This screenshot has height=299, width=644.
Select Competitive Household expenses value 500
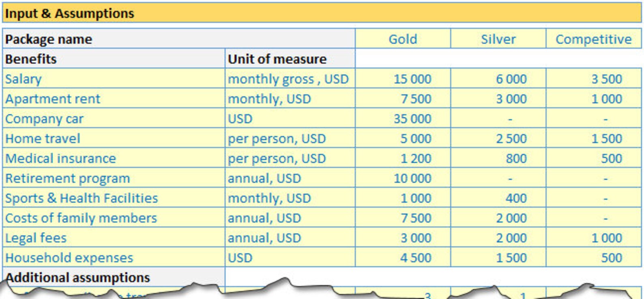click(x=594, y=257)
